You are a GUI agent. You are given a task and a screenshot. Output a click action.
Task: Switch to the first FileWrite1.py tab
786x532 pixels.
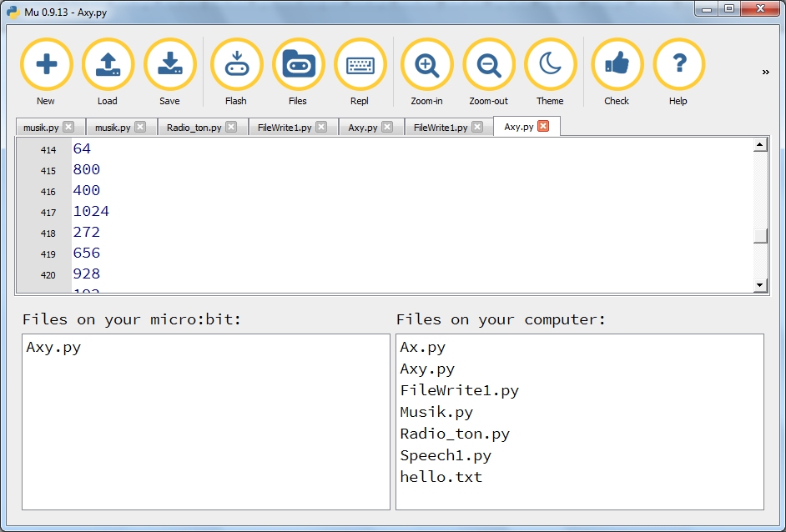pos(285,128)
